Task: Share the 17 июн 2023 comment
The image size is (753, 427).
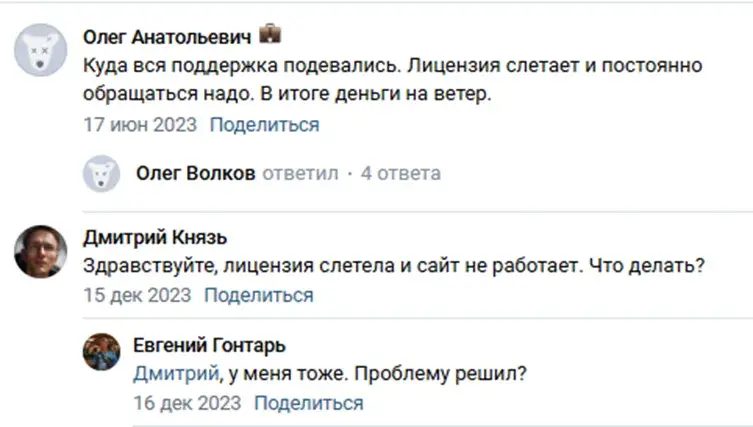Action: pos(265,125)
